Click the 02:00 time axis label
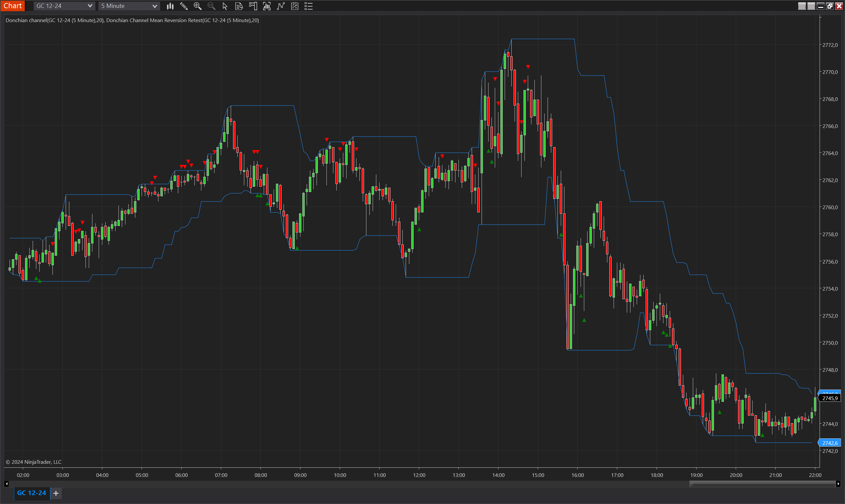845x504 pixels. click(x=23, y=475)
